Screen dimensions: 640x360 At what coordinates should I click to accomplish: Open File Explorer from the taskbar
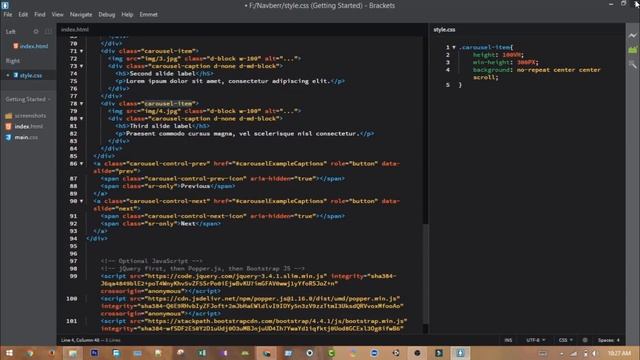(73, 353)
